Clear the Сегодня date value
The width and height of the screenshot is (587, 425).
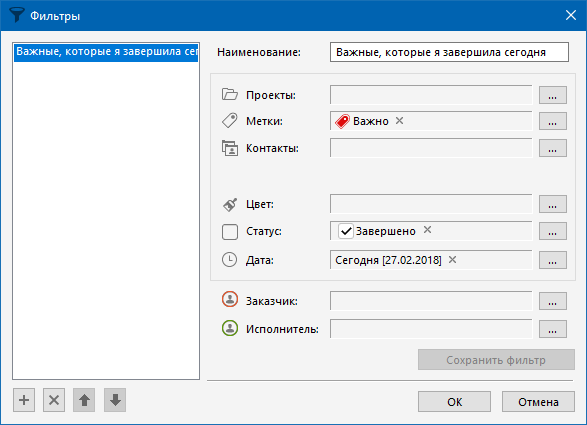tap(452, 259)
